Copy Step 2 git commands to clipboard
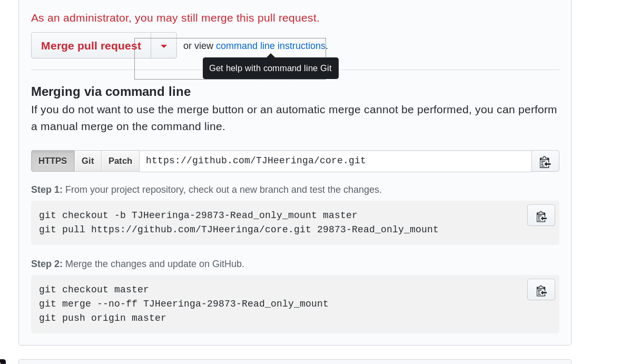Viewport: 621px width, 364px height. point(541,290)
